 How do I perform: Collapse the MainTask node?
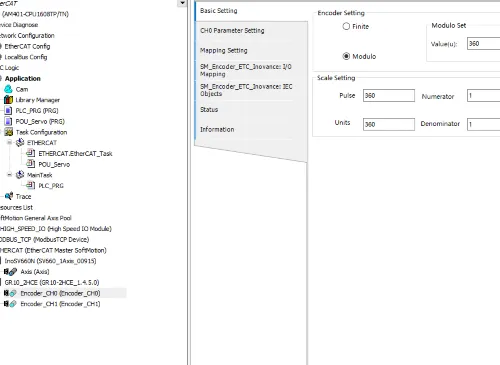pos(10,174)
